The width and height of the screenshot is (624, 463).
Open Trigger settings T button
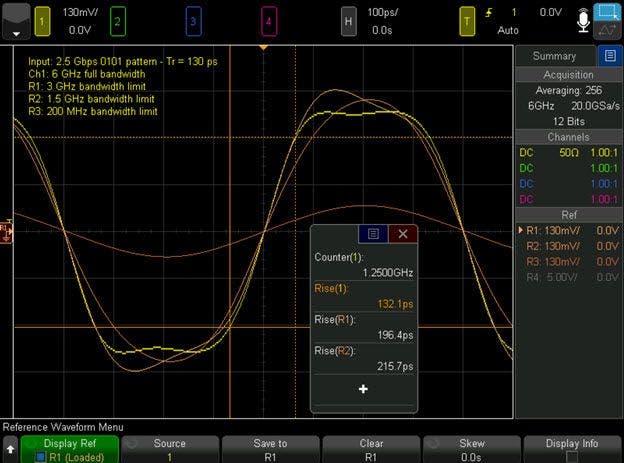(467, 21)
